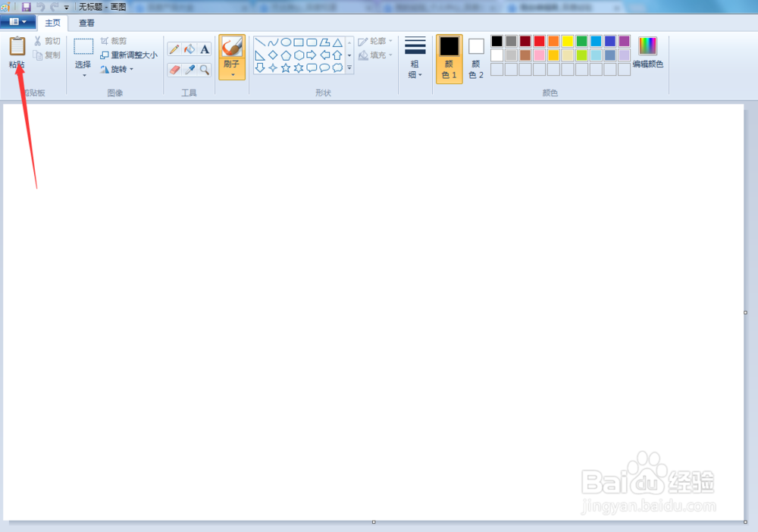
Task: Pick the straight Line shape
Action: pos(260,42)
